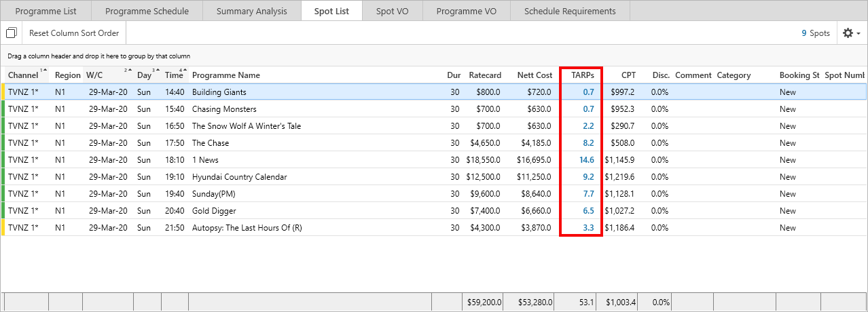Click the 9 Spots count link
Image resolution: width=868 pixels, height=312 pixels.
click(x=816, y=33)
